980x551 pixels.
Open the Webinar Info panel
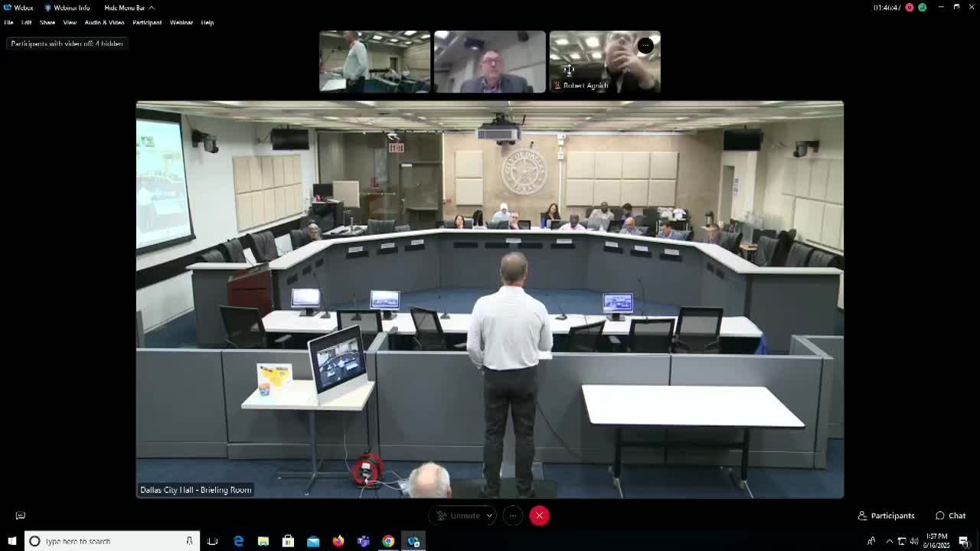point(67,8)
